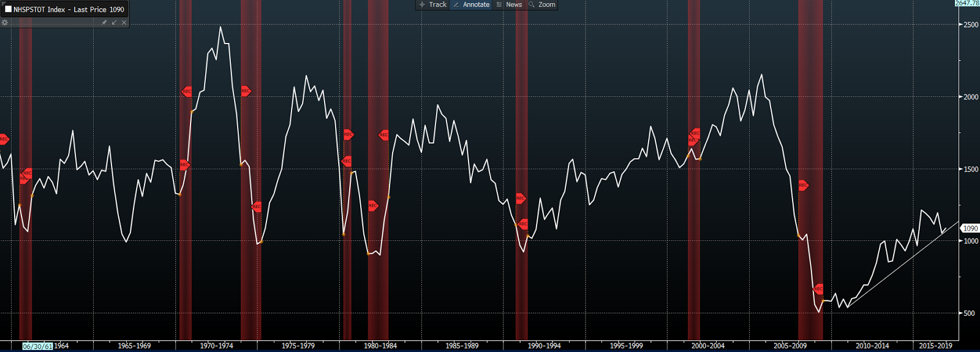Click the REC marker at the 1975 trough

click(257, 207)
